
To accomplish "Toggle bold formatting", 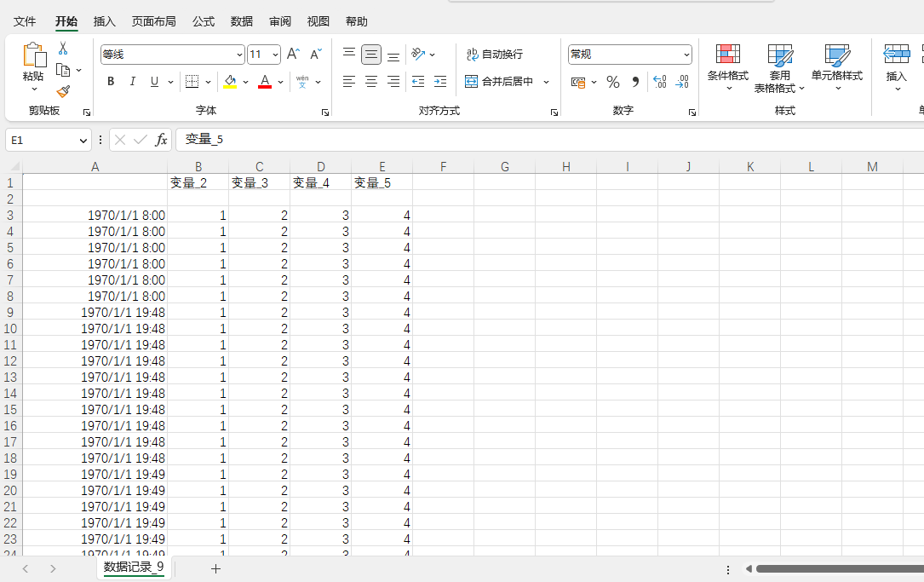I will point(111,81).
